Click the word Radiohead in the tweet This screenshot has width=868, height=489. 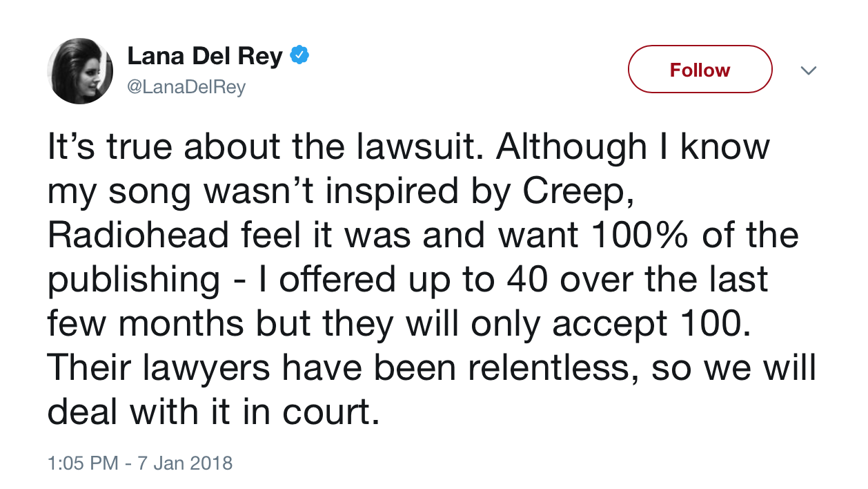coord(138,236)
